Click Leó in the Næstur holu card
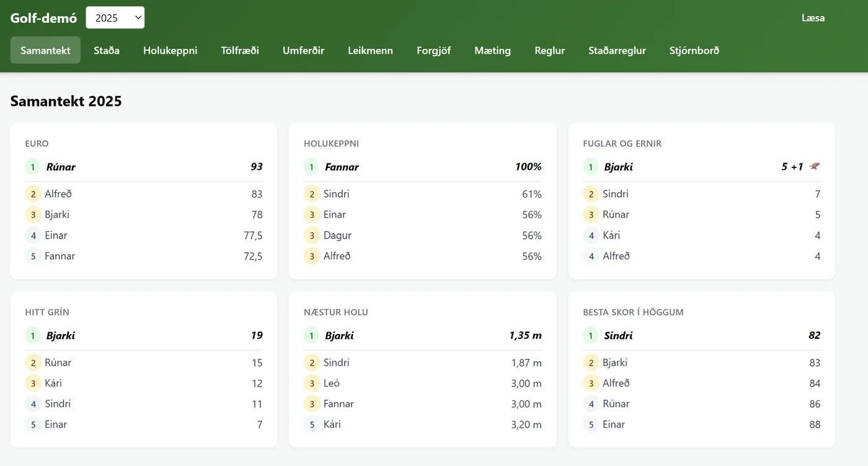 point(332,383)
